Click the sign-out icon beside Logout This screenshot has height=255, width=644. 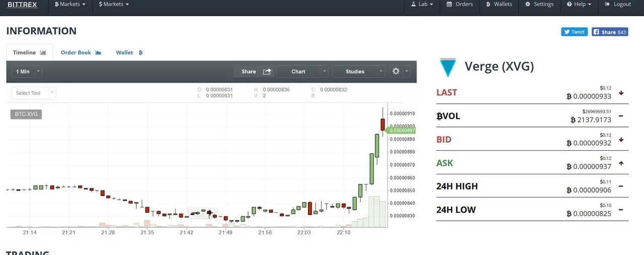pos(608,5)
